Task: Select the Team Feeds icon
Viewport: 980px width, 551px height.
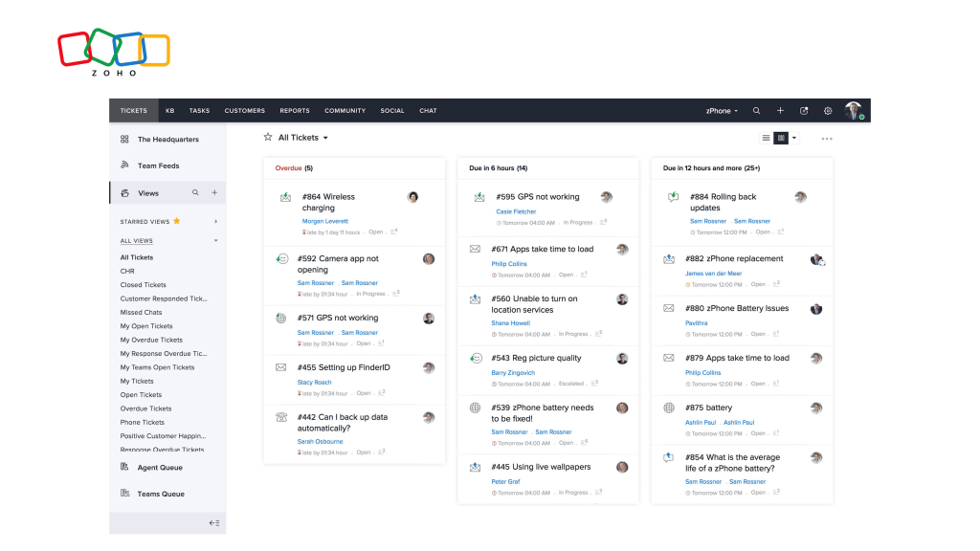Action: (x=158, y=165)
